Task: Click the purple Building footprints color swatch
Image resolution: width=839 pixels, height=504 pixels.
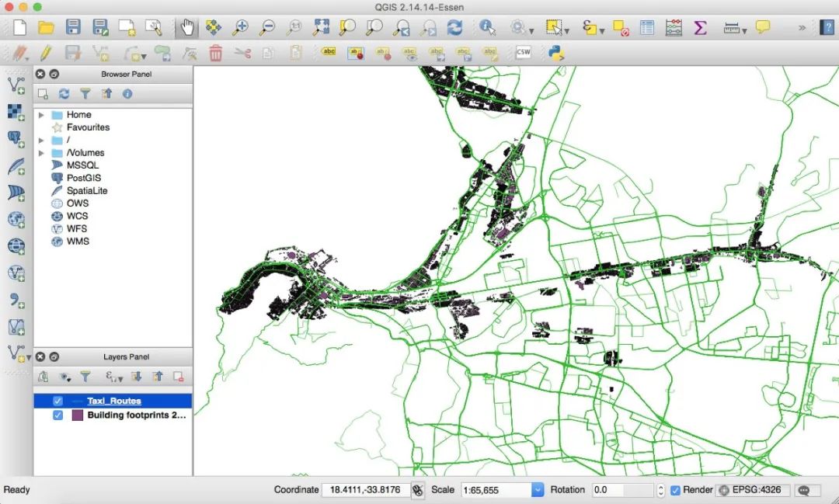Action: (x=78, y=415)
